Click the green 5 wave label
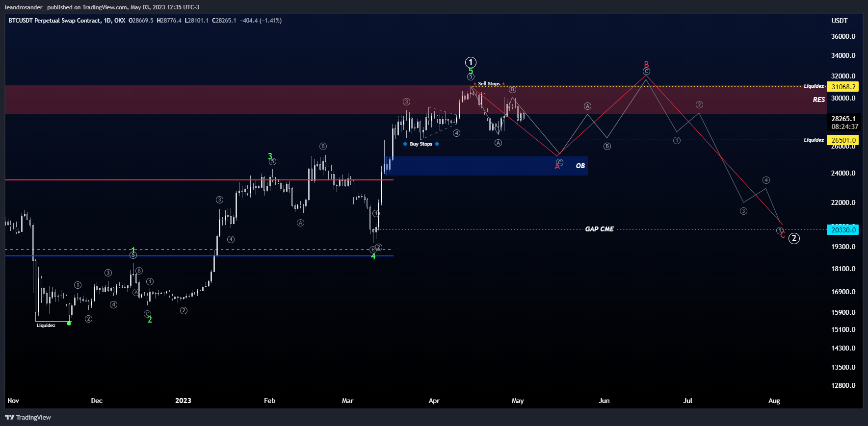Viewport: 868px width, 426px height. pos(471,71)
